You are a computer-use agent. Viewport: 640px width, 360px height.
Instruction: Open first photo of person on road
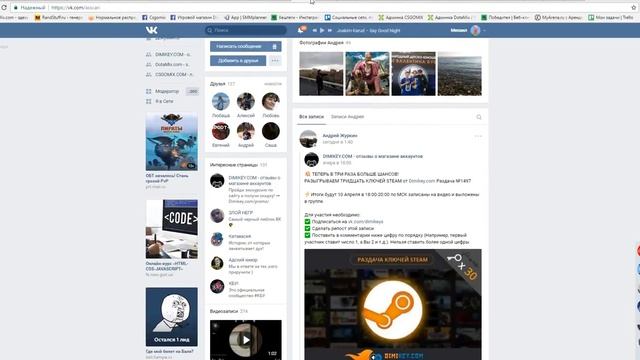(x=321, y=73)
